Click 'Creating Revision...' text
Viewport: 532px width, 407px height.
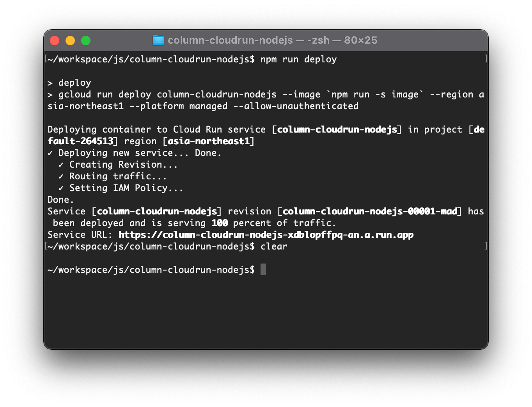(124, 165)
